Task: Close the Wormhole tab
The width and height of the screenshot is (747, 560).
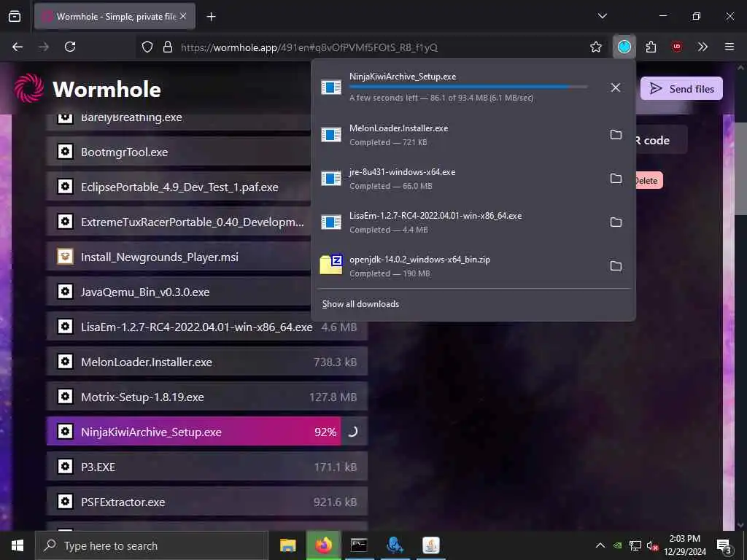Action: (x=183, y=17)
